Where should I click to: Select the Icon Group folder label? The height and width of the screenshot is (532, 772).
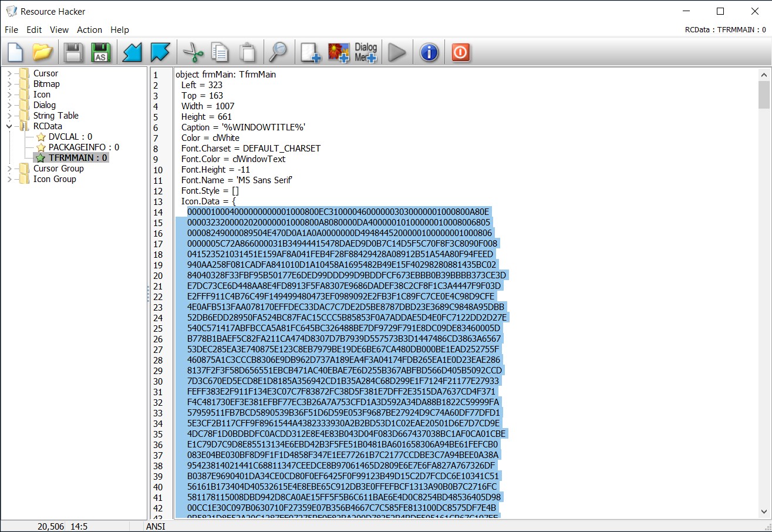tap(55, 179)
